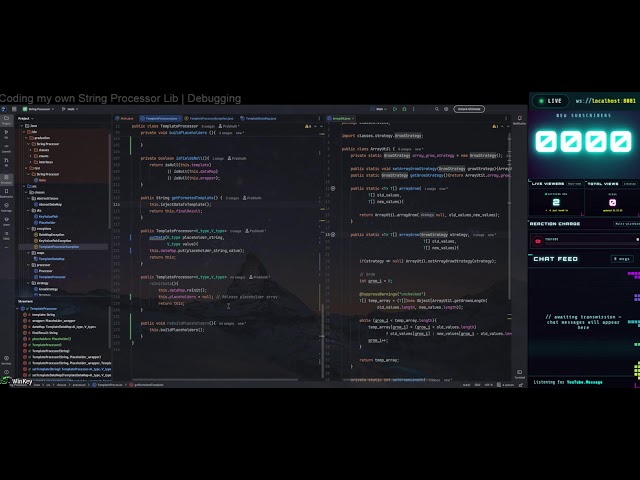Image resolution: width=640 pixels, height=480 pixels.
Task: Open the Project tool window icon
Action: pyautogui.click(x=6, y=120)
